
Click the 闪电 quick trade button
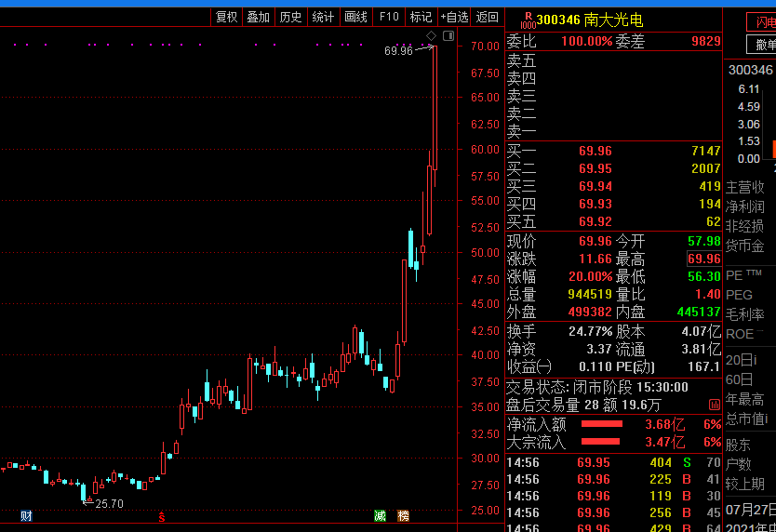pyautogui.click(x=763, y=22)
